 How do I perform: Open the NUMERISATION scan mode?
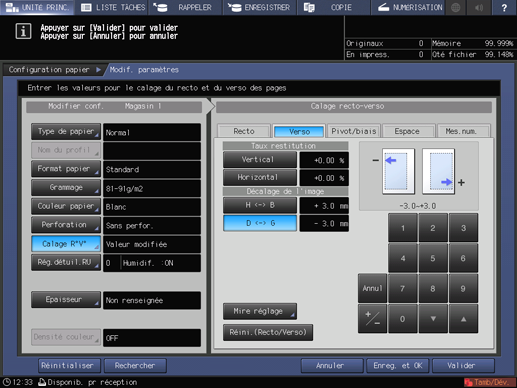coord(410,7)
